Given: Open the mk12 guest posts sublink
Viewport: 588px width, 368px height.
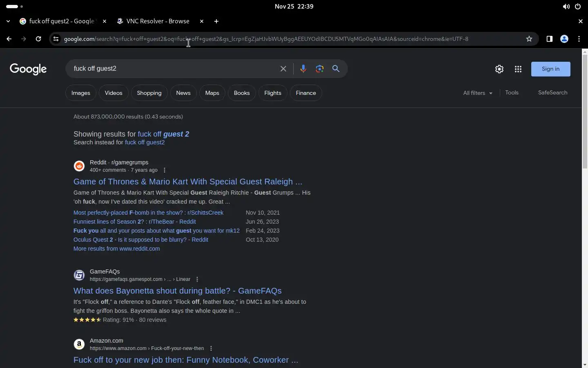Looking at the screenshot, I should pos(156,231).
